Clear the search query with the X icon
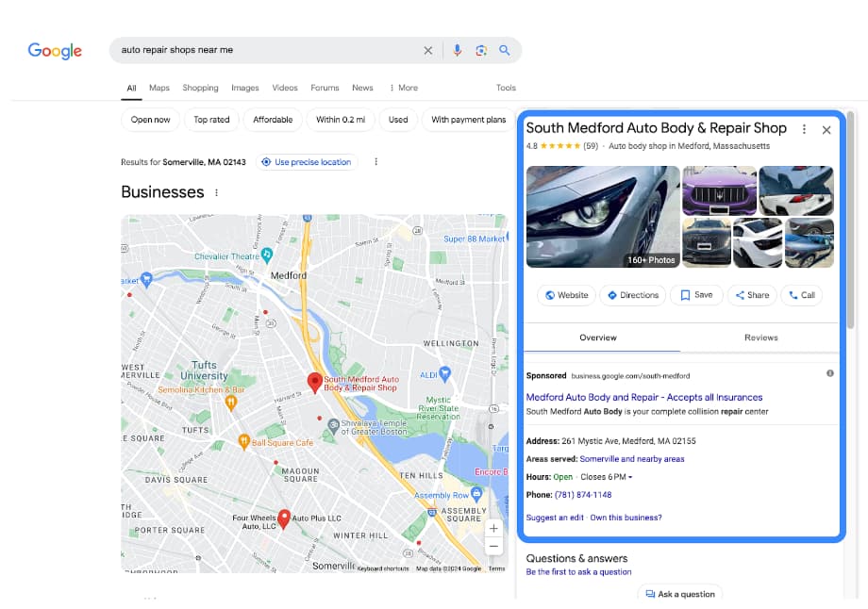The width and height of the screenshot is (868, 609). coord(428,50)
